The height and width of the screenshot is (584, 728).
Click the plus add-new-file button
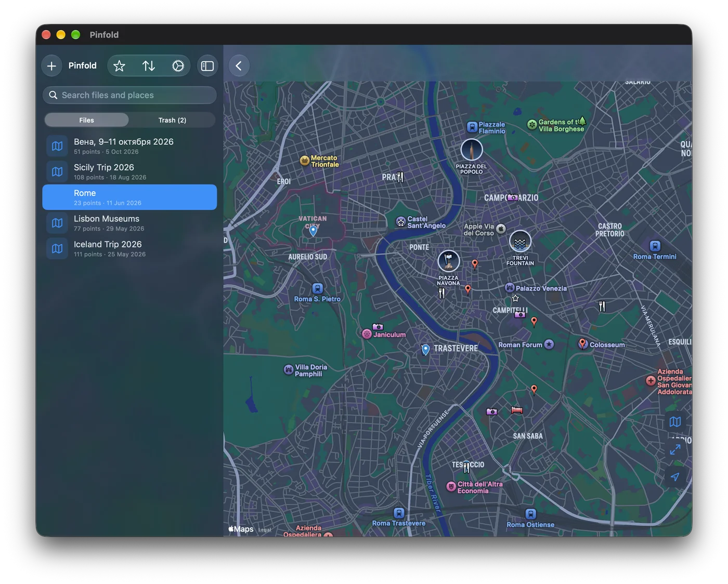51,66
